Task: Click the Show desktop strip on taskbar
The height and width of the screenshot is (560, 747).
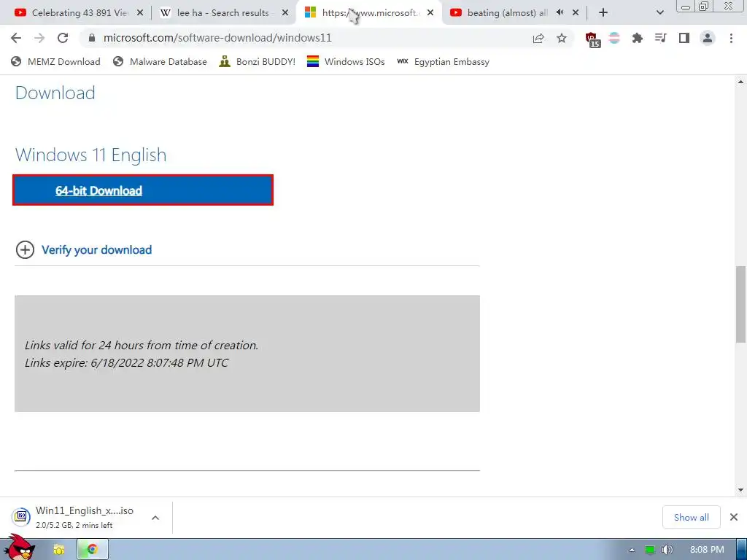Action: [x=741, y=550]
